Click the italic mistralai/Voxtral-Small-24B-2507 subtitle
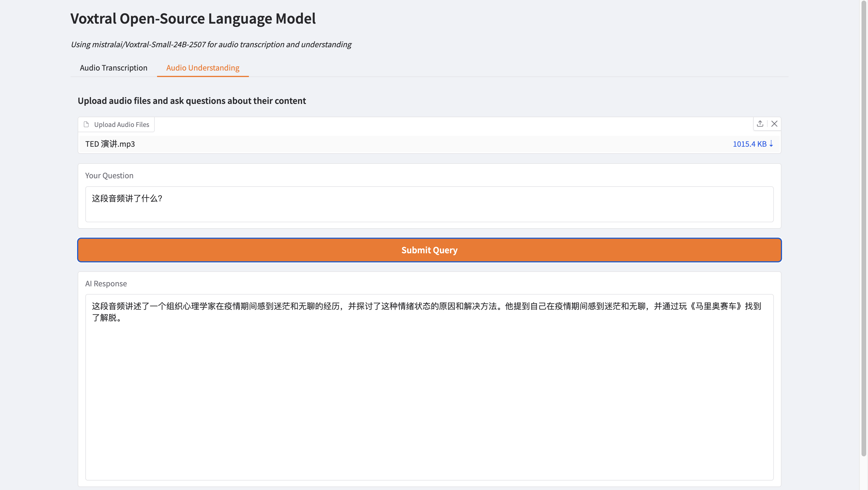The image size is (868, 490). coord(211,45)
